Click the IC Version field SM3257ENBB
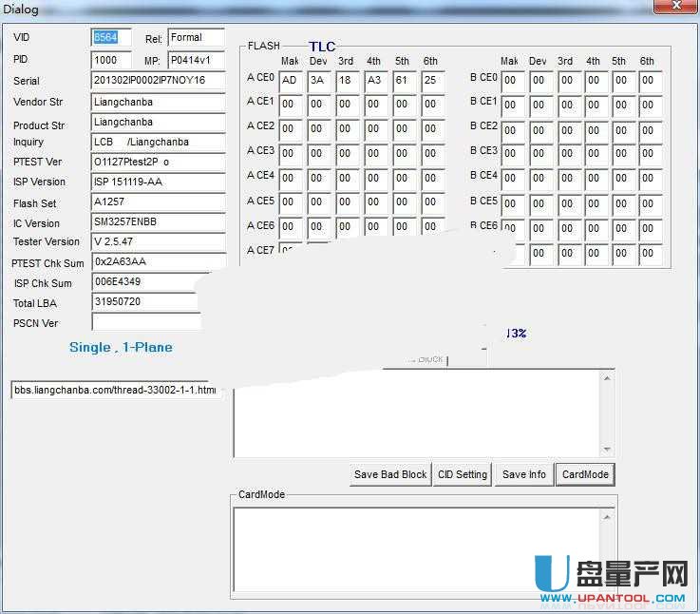Image resolution: width=700 pixels, height=614 pixels. click(x=158, y=222)
